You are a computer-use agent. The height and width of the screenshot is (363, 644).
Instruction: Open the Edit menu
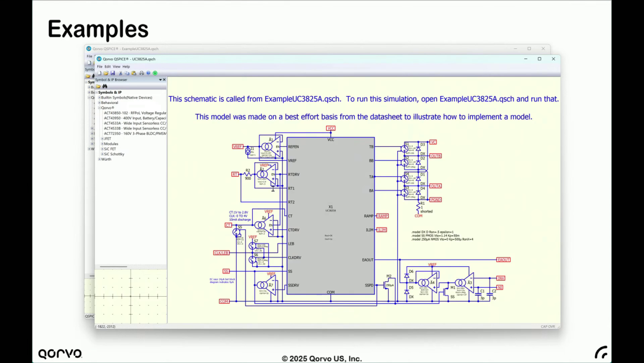coord(107,67)
